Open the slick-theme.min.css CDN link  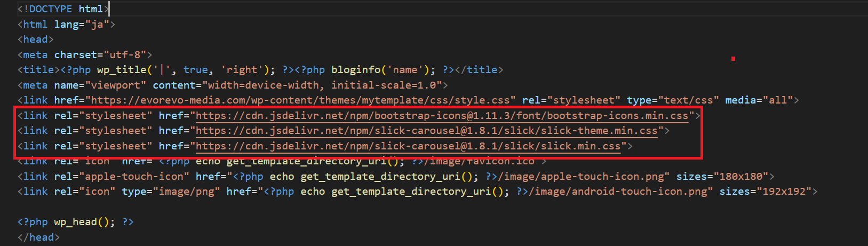pyautogui.click(x=427, y=130)
